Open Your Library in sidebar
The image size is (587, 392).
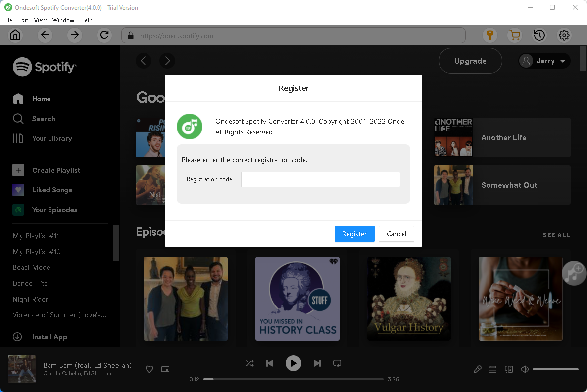point(43,138)
